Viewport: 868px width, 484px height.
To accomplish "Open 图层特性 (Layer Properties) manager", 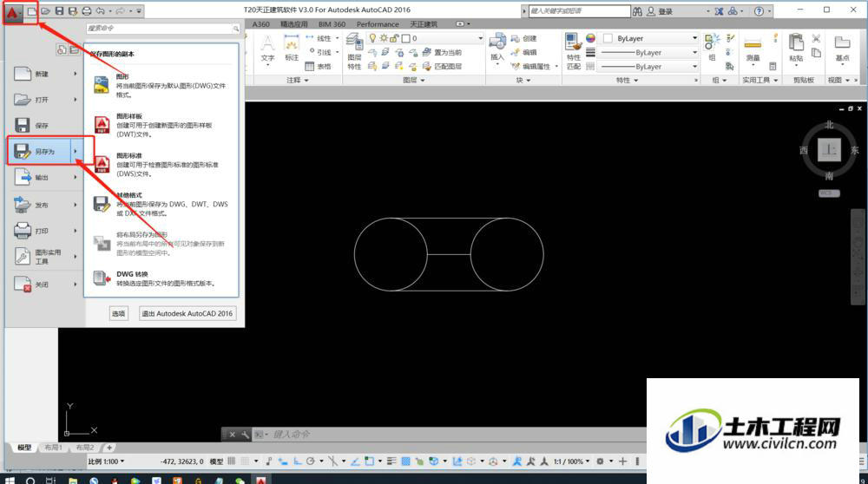I will pos(354,51).
